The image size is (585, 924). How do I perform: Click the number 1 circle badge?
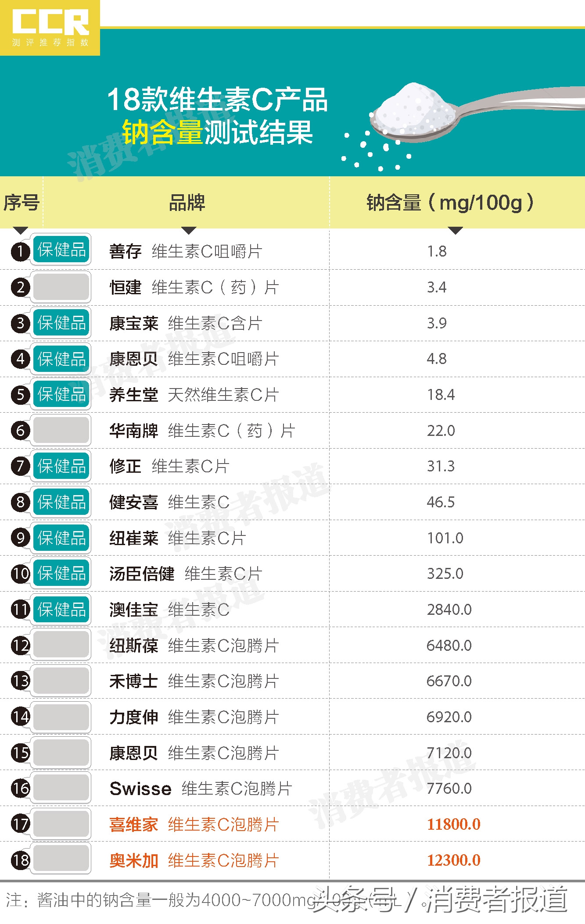point(20,252)
